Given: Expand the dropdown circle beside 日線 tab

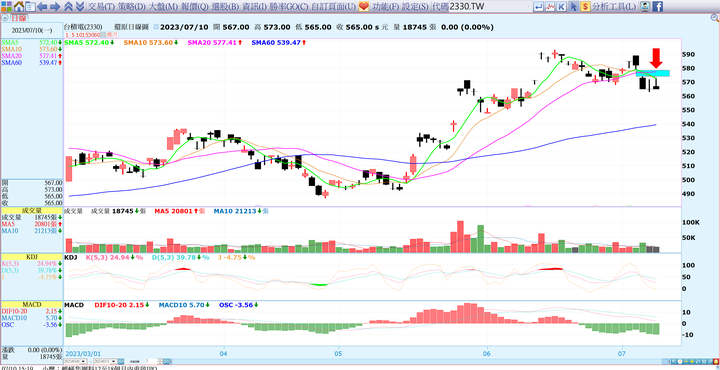Looking at the screenshot, I should pos(5,18).
